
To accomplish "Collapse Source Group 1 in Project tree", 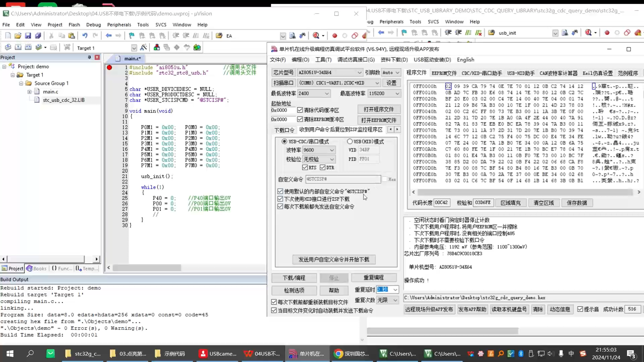I will pyautogui.click(x=21, y=84).
